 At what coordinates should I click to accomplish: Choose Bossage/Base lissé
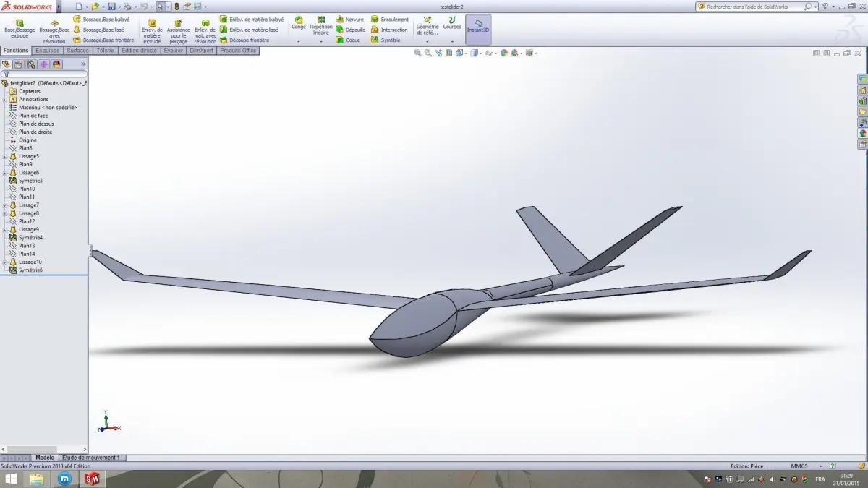(98, 30)
